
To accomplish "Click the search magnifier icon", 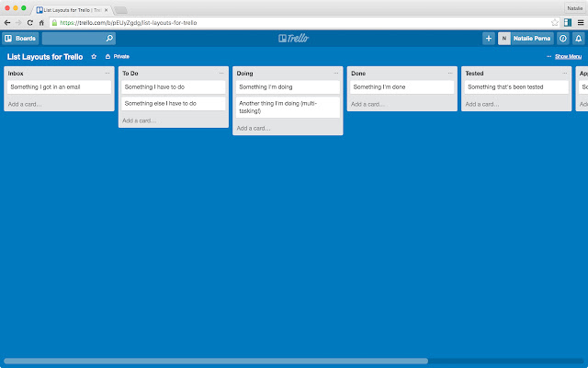I will pyautogui.click(x=109, y=39).
